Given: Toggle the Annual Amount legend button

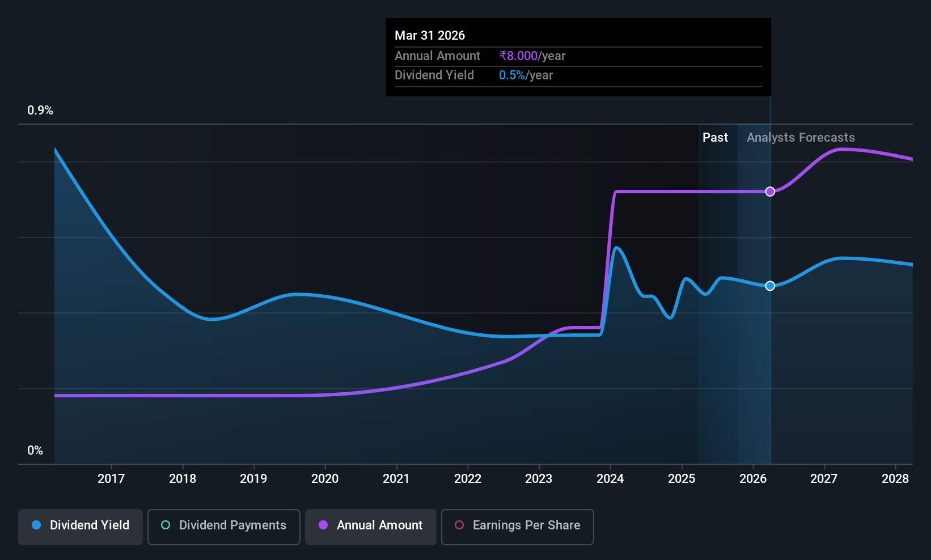Looking at the screenshot, I should [x=371, y=526].
